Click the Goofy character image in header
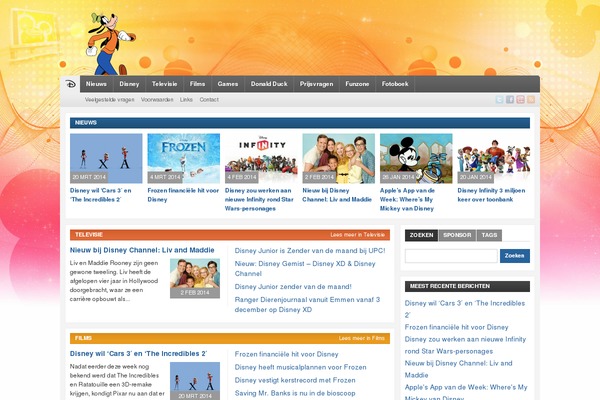The width and height of the screenshot is (600, 400). pyautogui.click(x=109, y=44)
